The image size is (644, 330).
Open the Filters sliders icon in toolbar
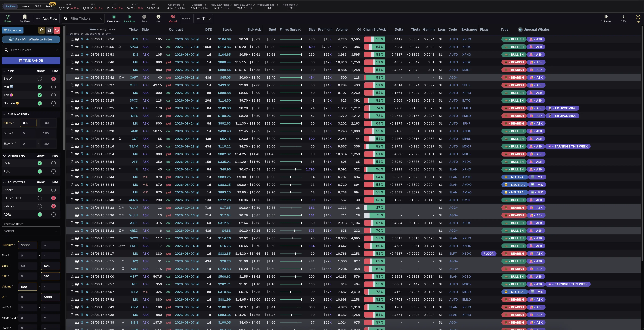[x=8, y=17]
